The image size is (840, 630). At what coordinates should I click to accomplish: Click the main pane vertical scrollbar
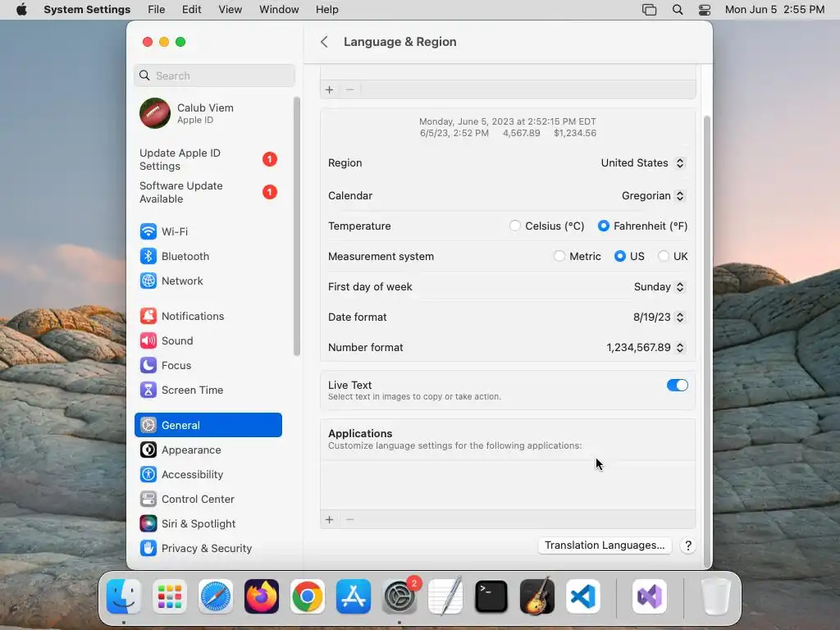tap(706, 340)
